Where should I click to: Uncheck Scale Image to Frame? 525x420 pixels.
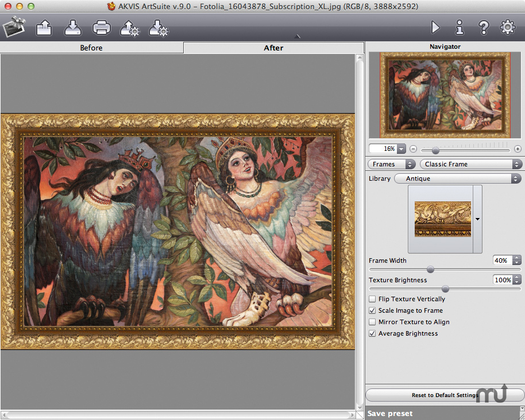[372, 310]
